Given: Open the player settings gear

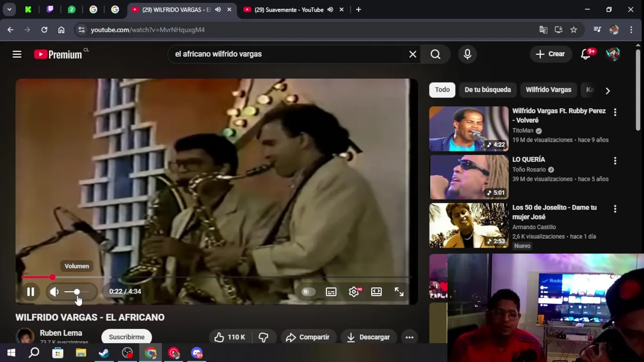Looking at the screenshot, I should click(x=354, y=292).
